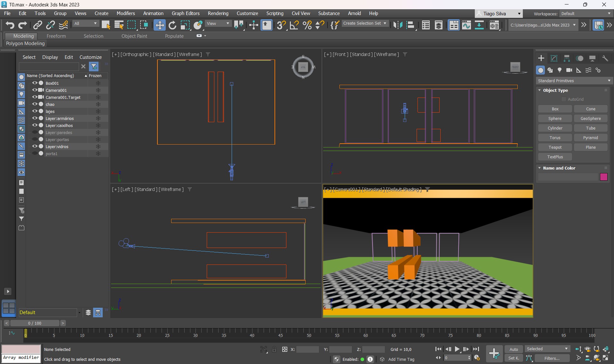This screenshot has height=364, width=614.
Task: Switch to Lights category in Create panel
Action: (x=559, y=70)
